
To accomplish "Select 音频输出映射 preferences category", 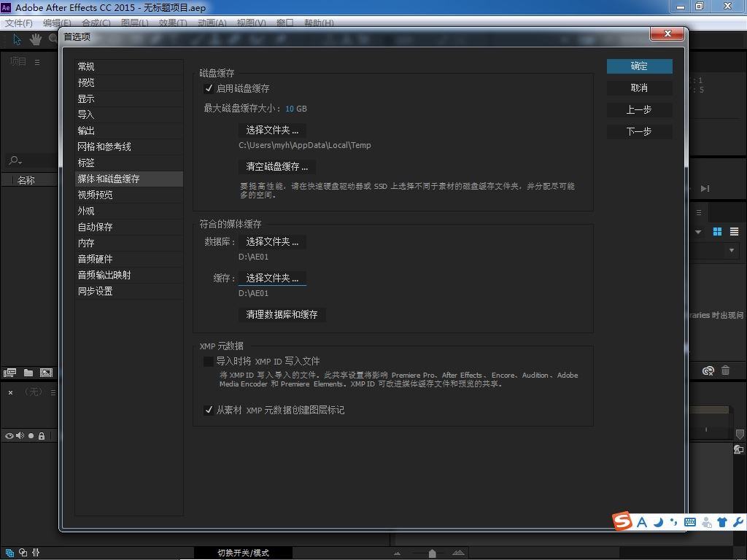I will [128, 275].
